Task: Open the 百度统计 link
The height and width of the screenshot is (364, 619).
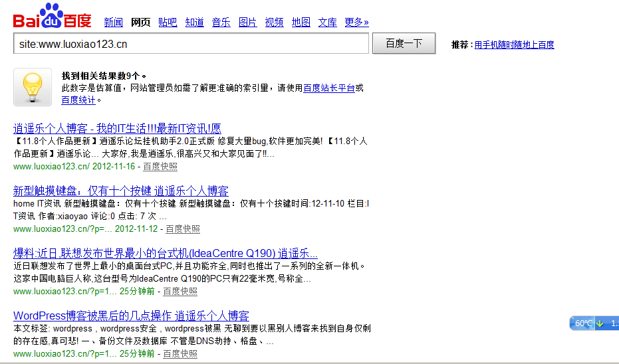Action: coord(78,100)
